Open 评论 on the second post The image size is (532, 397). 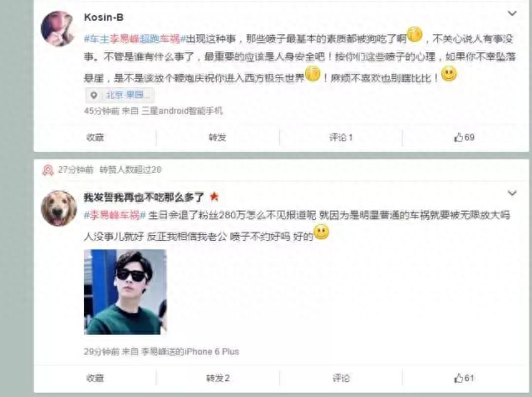pyautogui.click(x=341, y=378)
